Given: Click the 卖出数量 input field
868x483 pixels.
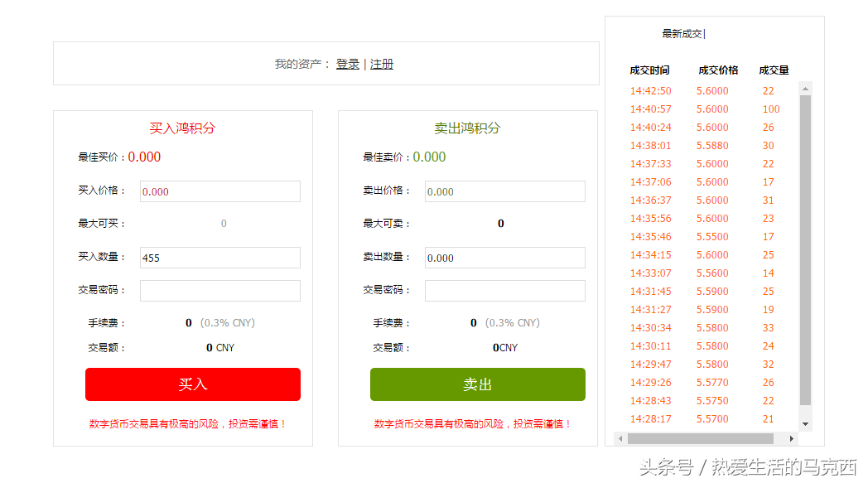Looking at the screenshot, I should click(x=504, y=258).
